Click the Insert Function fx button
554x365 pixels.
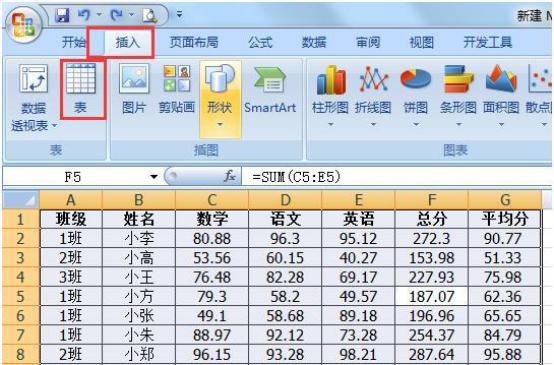click(230, 176)
